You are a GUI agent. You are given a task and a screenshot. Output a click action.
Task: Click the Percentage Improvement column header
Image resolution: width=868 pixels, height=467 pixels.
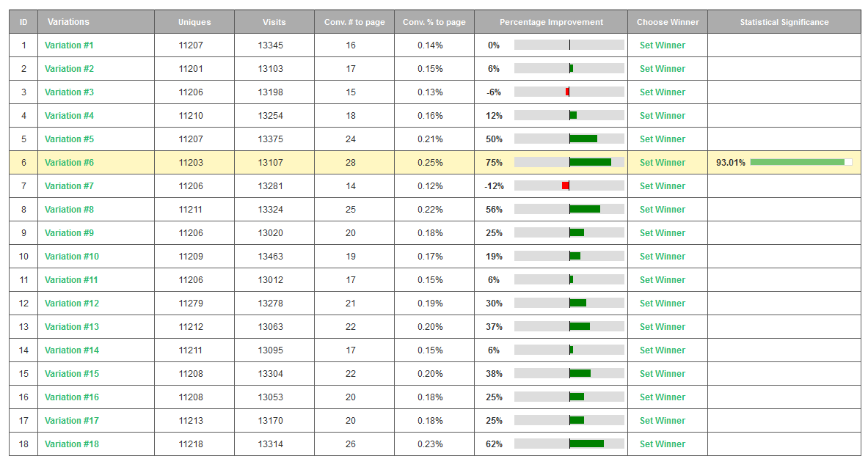point(551,22)
